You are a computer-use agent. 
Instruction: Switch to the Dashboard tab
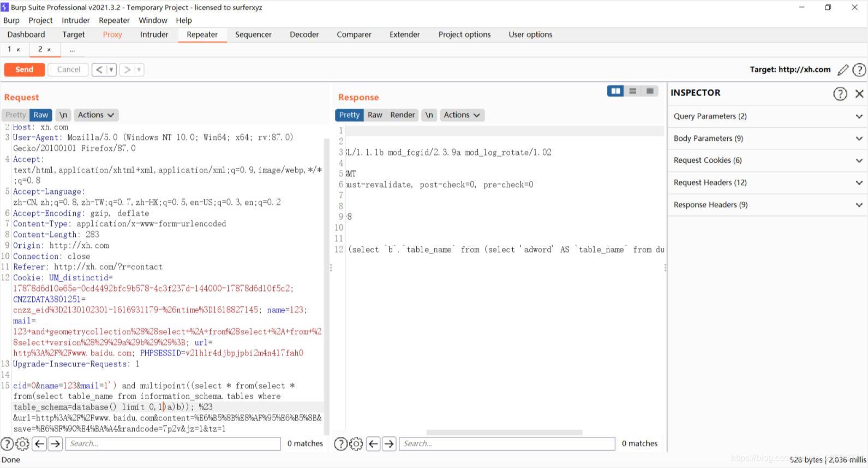point(26,34)
